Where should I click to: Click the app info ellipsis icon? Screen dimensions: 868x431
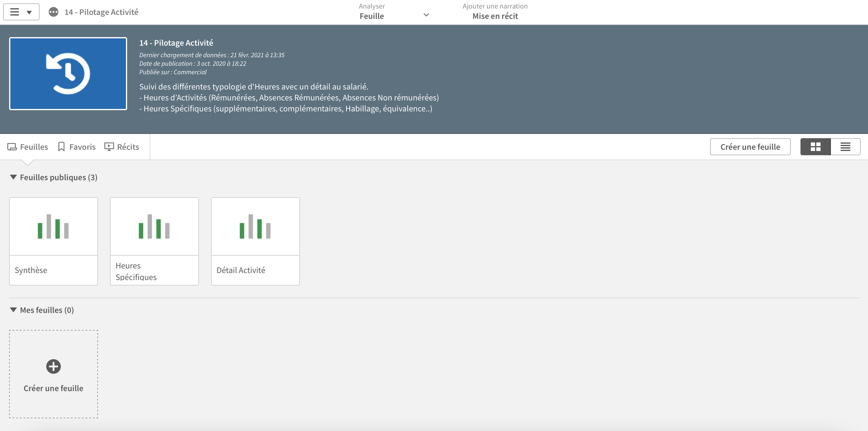53,12
